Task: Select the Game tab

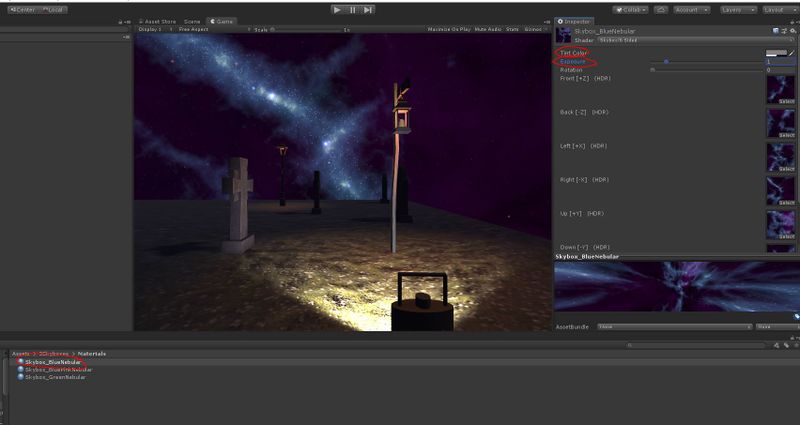Action: pos(222,21)
